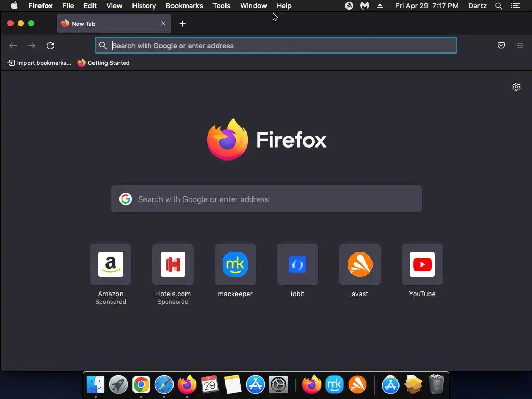The width and height of the screenshot is (532, 399).
Task: Select the New Tab tab
Action: pyautogui.click(x=114, y=23)
